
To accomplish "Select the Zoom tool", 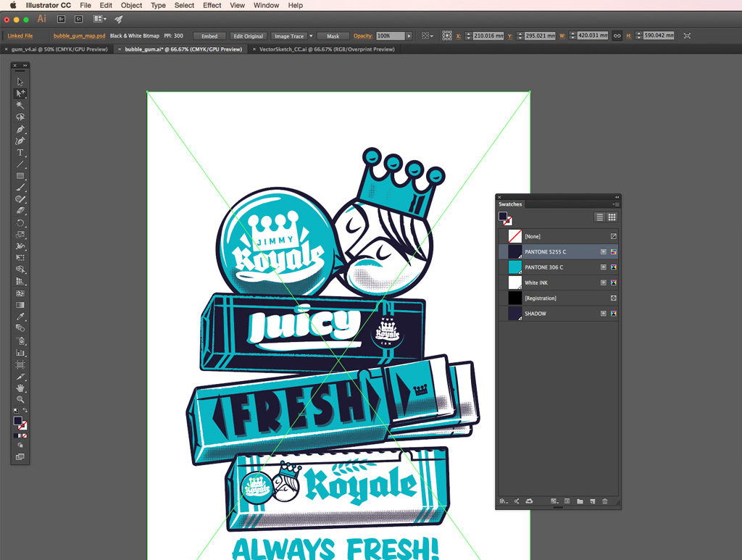I will (20, 399).
